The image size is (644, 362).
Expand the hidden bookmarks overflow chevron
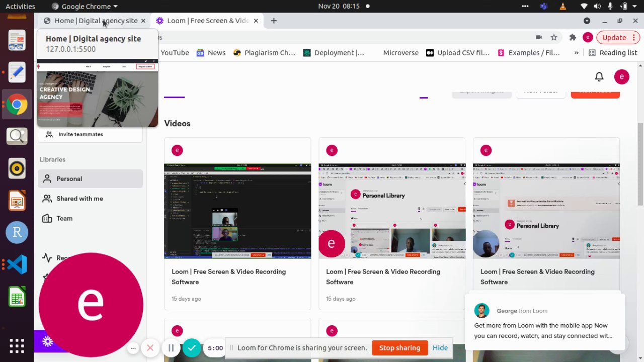(576, 53)
